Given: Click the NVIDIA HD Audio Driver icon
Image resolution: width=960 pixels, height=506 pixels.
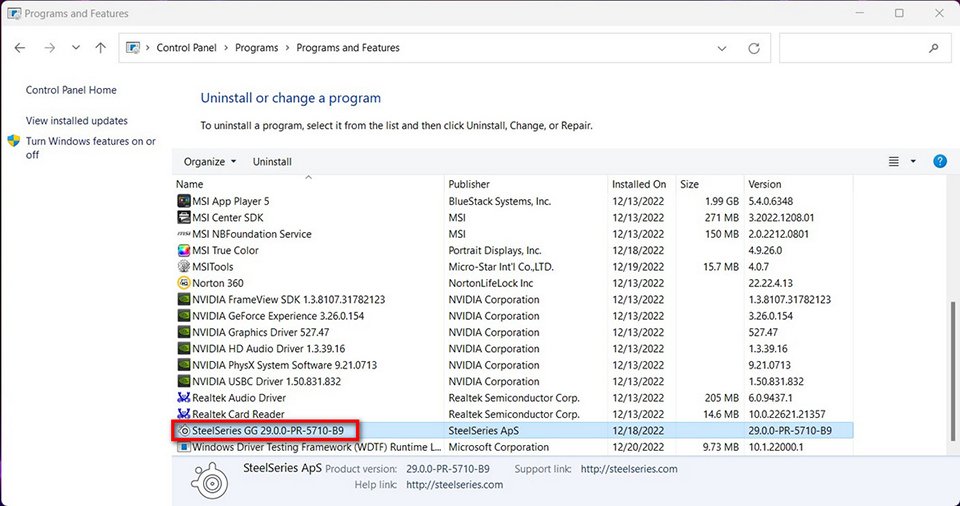Looking at the screenshot, I should pos(183,349).
